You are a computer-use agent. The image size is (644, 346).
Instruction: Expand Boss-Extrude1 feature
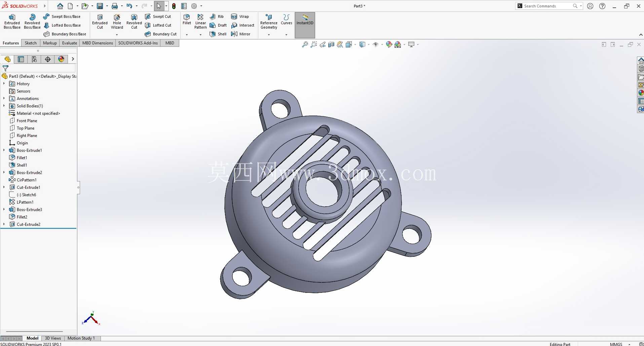coord(4,150)
